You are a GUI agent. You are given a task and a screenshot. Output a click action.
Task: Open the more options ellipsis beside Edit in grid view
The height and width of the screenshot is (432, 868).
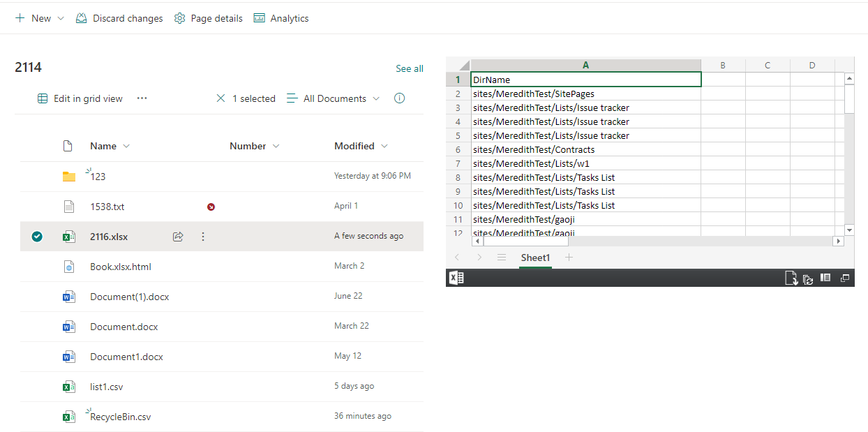point(142,98)
